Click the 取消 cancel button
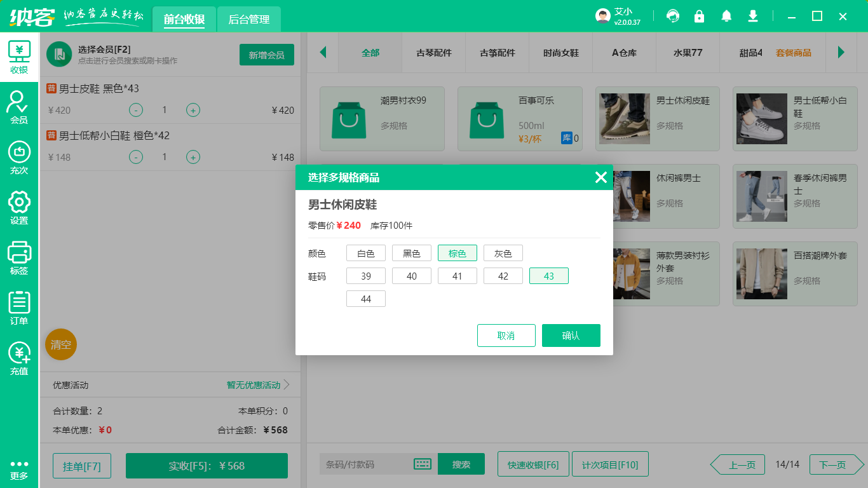The height and width of the screenshot is (488, 868). tap(506, 335)
